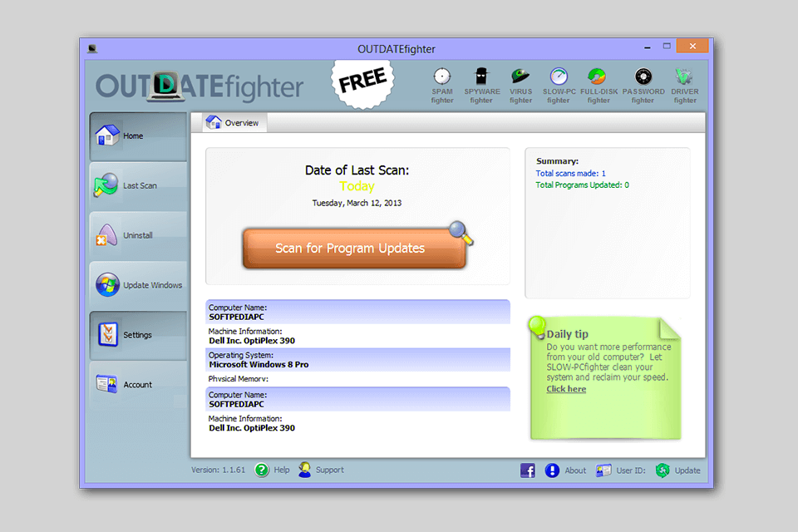Click the Daily tip heading
This screenshot has width=798, height=532.
(567, 334)
